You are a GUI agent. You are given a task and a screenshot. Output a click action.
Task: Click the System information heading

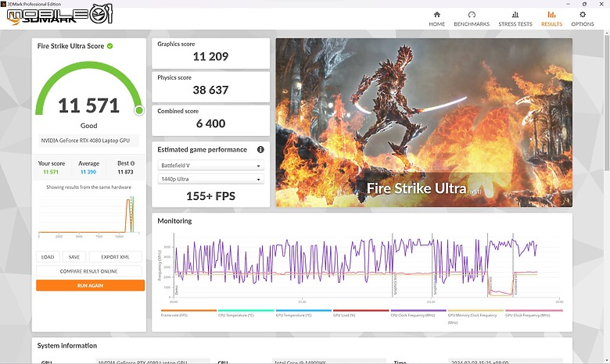tap(67, 345)
